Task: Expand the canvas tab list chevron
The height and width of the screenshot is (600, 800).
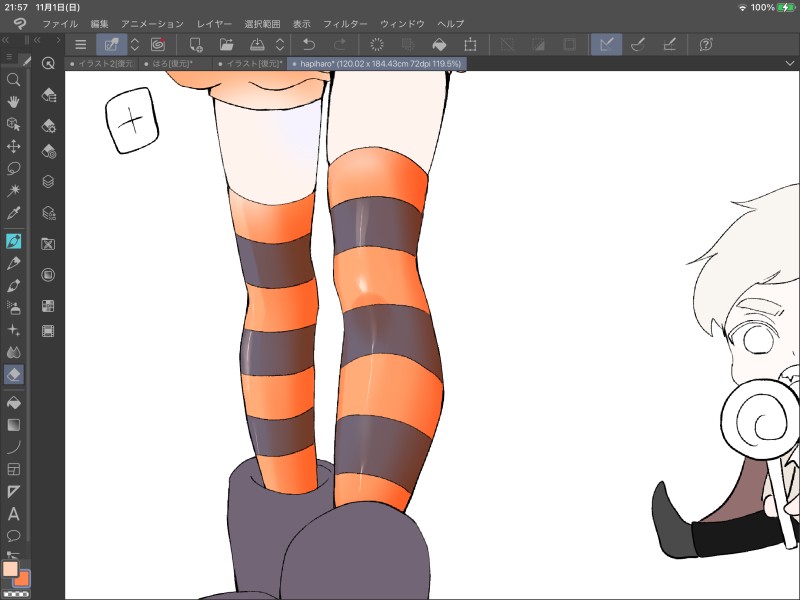Action: pyautogui.click(x=790, y=63)
